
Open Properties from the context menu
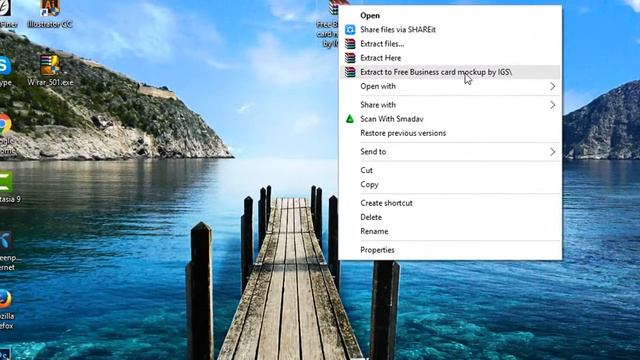[x=450, y=250]
